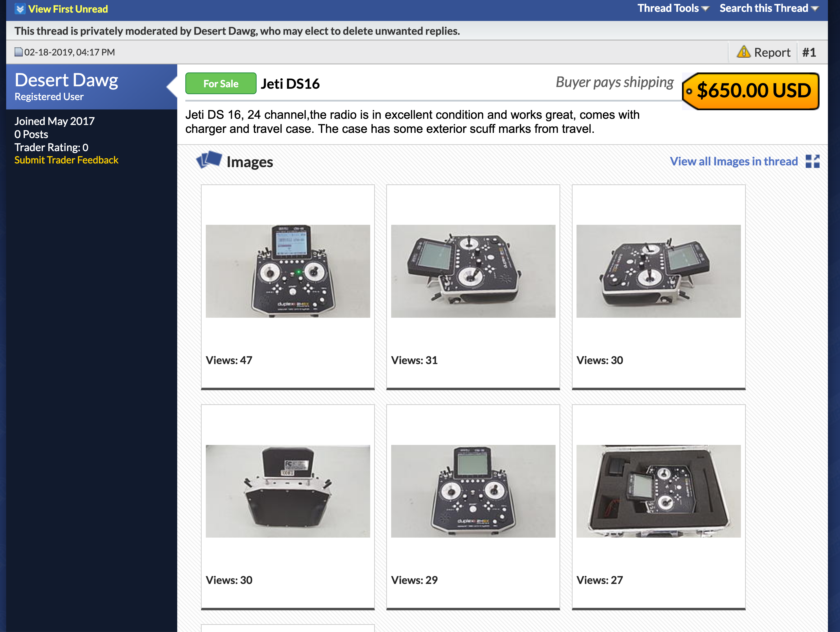
Task: Click the View First Unread arrow icon
Action: pos(20,9)
